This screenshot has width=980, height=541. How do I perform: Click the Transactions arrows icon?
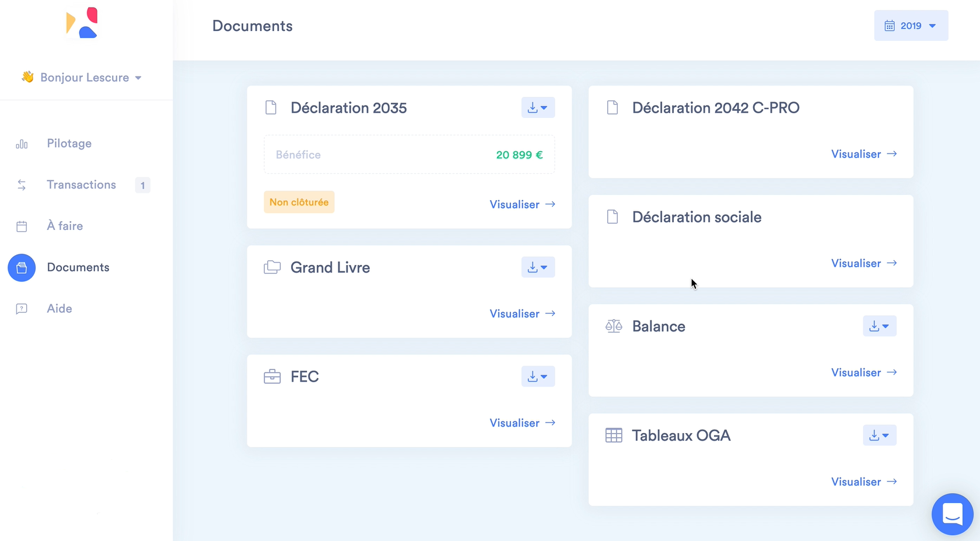click(x=22, y=185)
